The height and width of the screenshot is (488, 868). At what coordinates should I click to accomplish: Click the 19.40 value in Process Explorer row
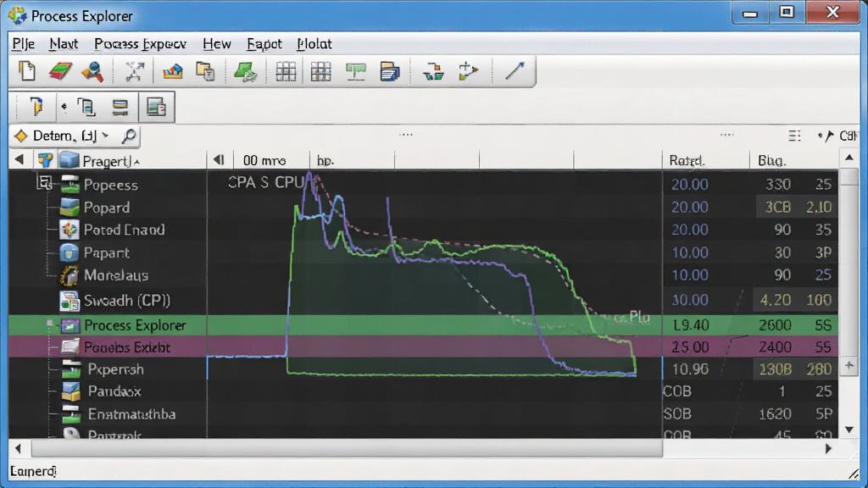click(x=691, y=325)
